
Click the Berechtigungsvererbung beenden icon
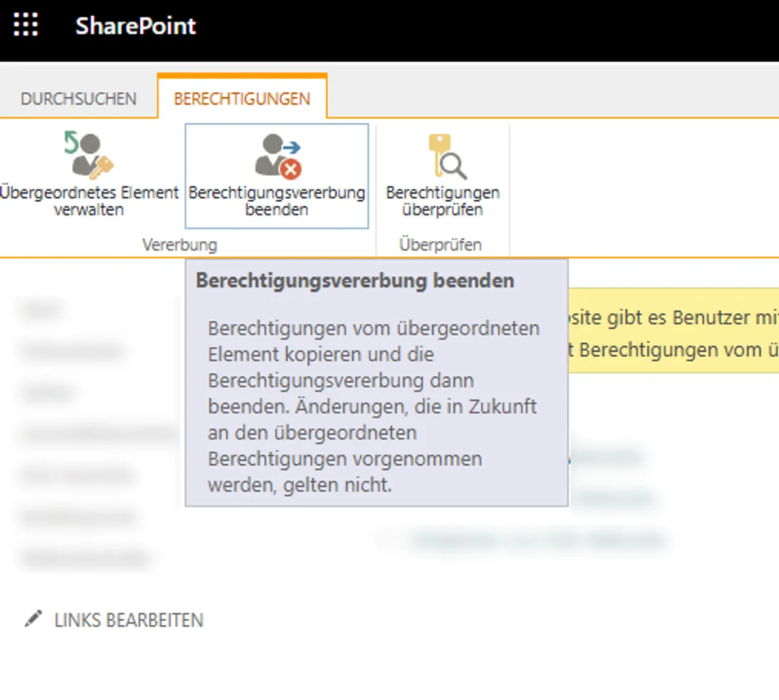point(277,155)
